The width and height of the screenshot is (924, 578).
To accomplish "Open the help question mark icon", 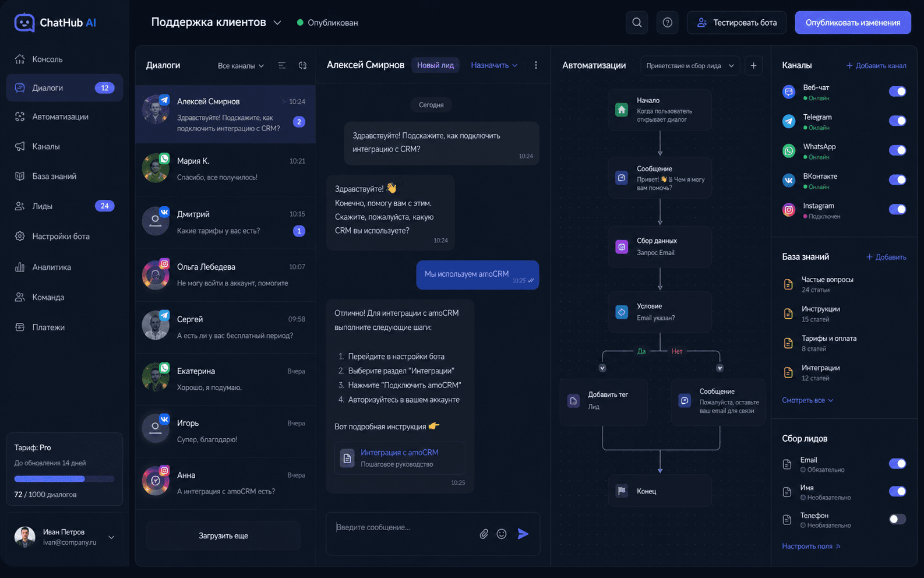I will [668, 23].
